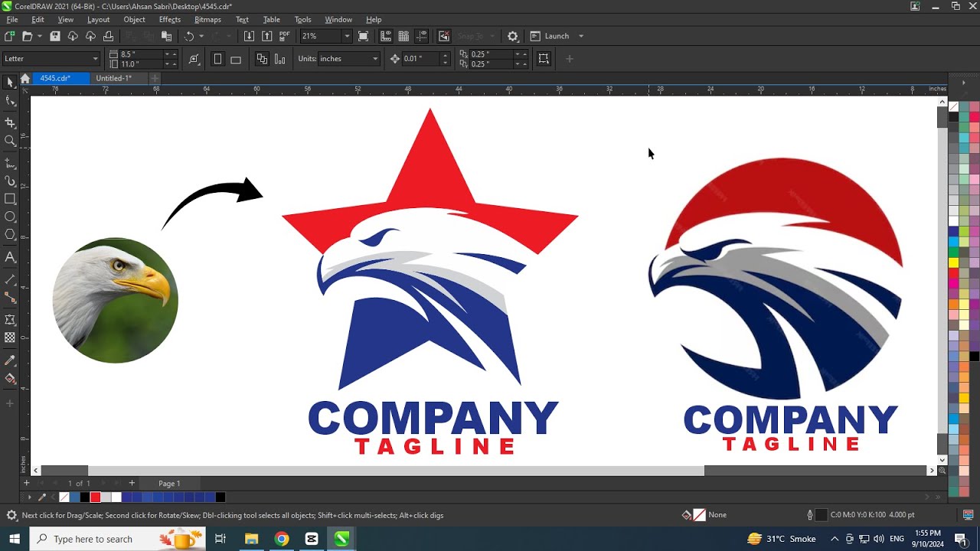Click the Export icon
980x551 pixels.
(x=266, y=36)
